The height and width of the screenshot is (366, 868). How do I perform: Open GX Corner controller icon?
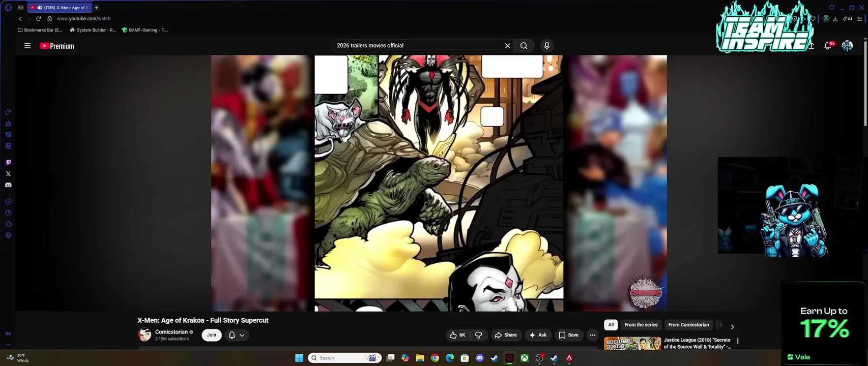(20, 8)
